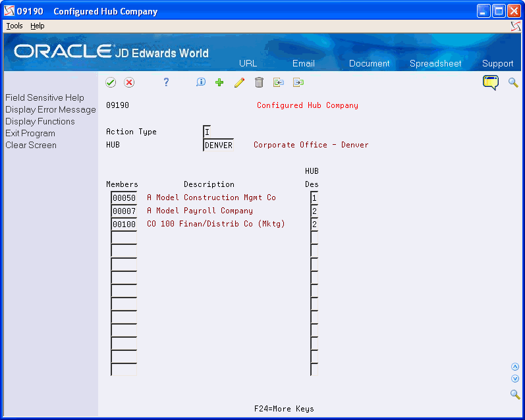This screenshot has width=525, height=420.
Task: Click A Model Construction Mgmt Co description
Action: [211, 197]
